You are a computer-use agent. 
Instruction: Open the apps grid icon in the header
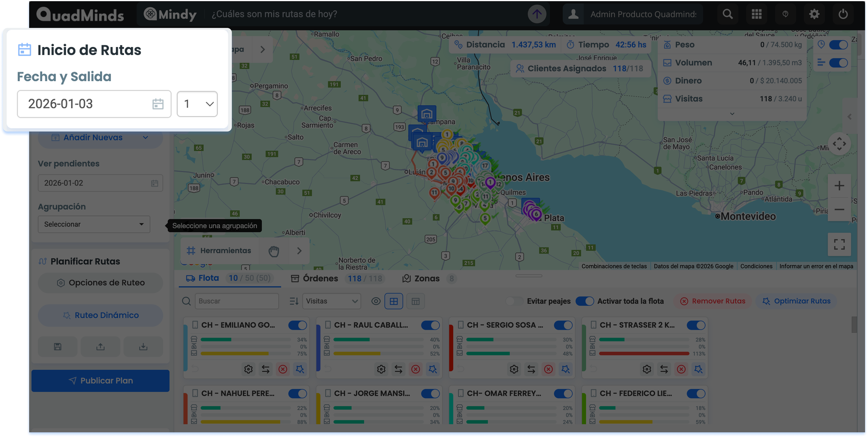(x=756, y=14)
